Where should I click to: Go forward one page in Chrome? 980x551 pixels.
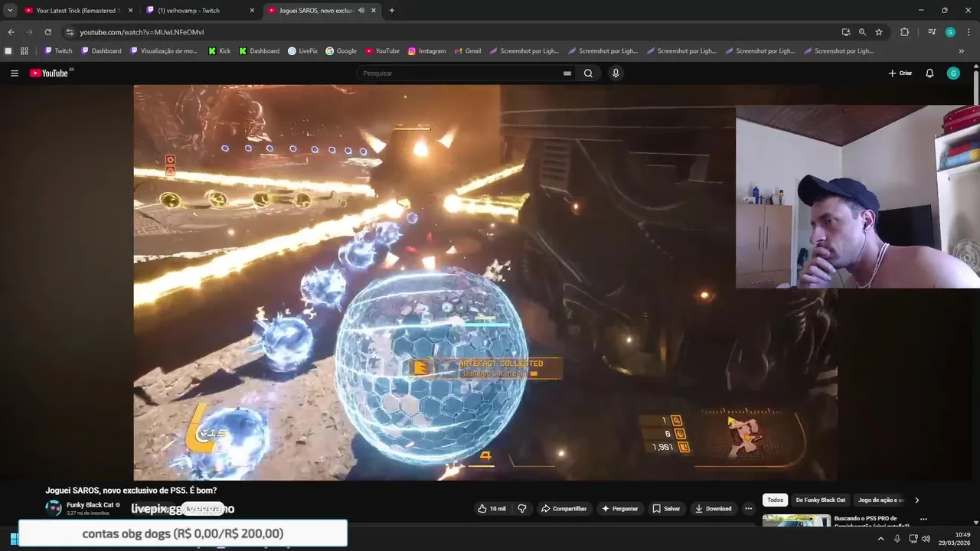29,32
